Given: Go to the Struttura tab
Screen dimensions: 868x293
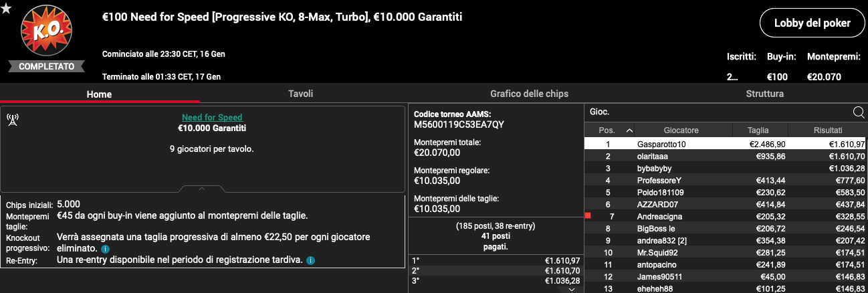Looking at the screenshot, I should [764, 94].
